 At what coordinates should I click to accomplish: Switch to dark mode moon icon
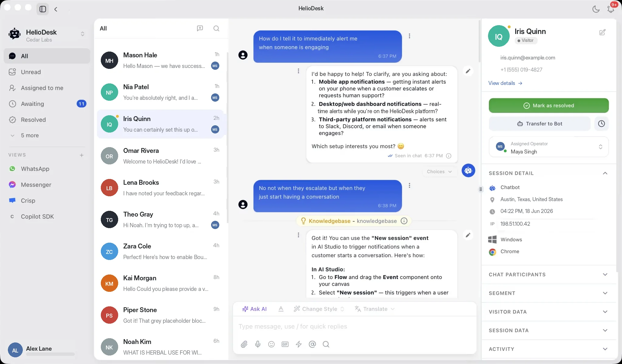[596, 9]
